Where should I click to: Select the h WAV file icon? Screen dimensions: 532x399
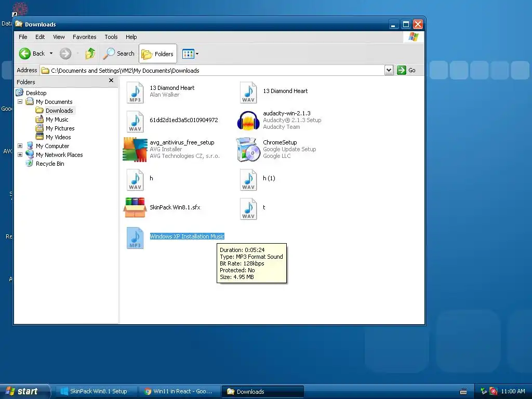click(x=135, y=180)
